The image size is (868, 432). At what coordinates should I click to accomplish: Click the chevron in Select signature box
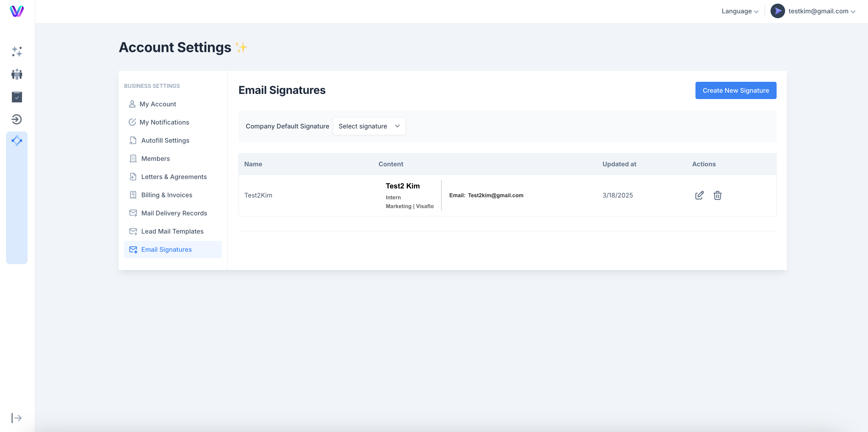(x=397, y=126)
